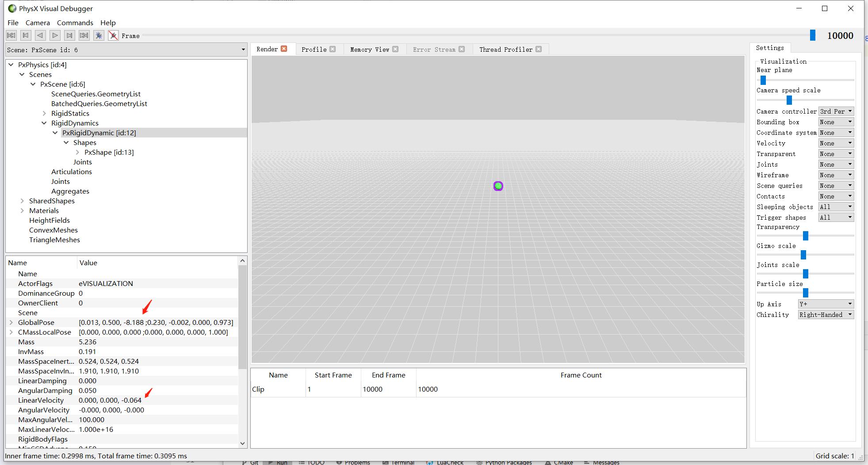Viewport: 868px width, 465px height.
Task: Click the disconnect plug icon
Action: 113,35
